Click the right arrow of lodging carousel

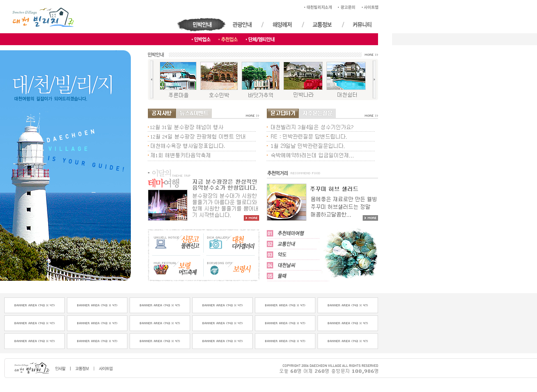374,80
